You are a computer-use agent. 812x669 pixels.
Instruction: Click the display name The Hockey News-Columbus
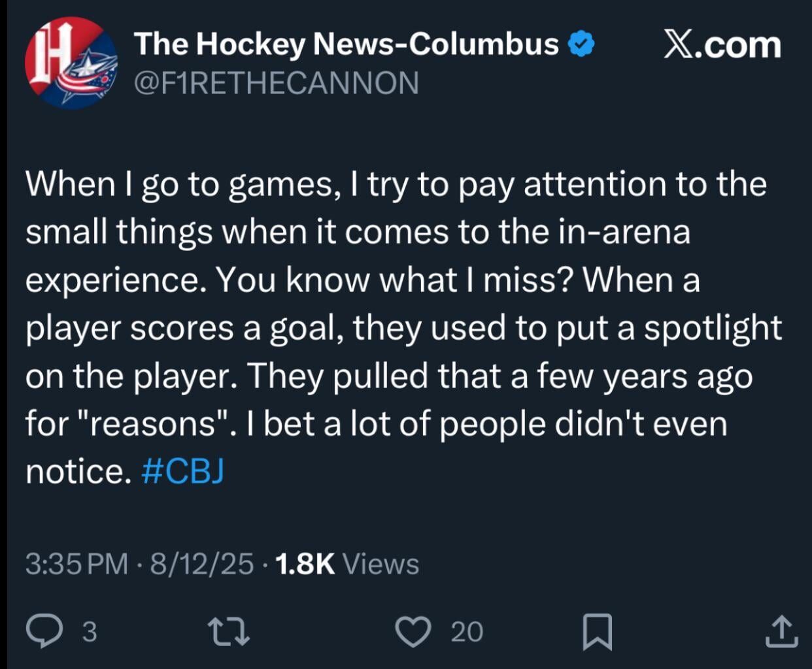point(345,43)
